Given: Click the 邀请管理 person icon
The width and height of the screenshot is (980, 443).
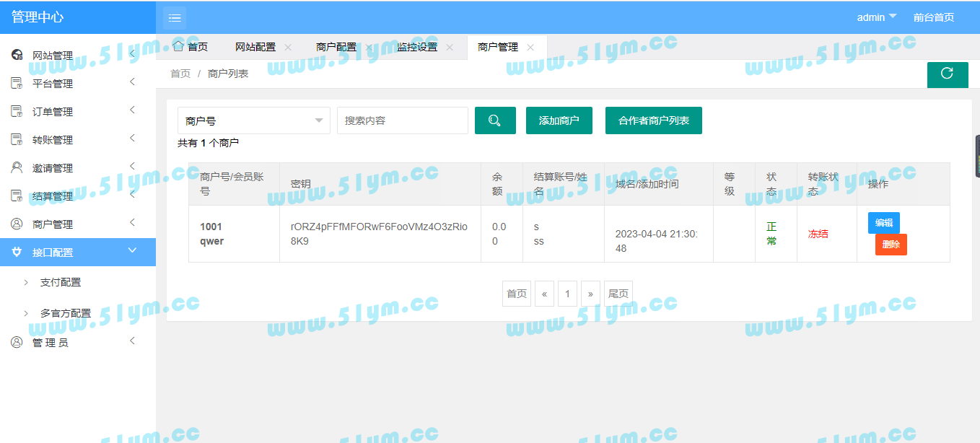Looking at the screenshot, I should coord(17,167).
